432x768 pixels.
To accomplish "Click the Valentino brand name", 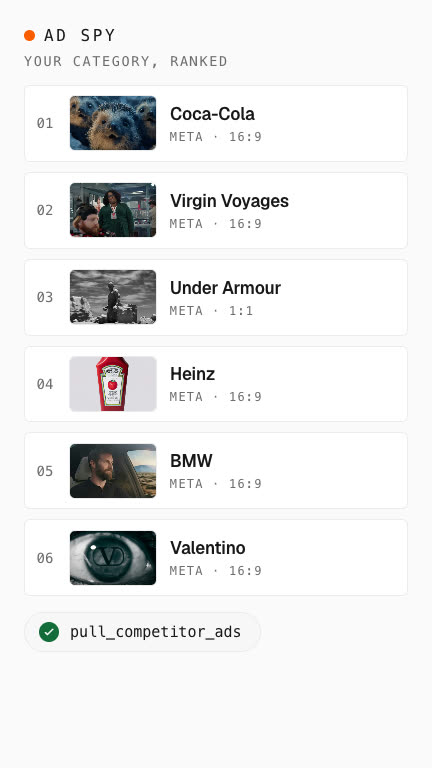I will (208, 548).
